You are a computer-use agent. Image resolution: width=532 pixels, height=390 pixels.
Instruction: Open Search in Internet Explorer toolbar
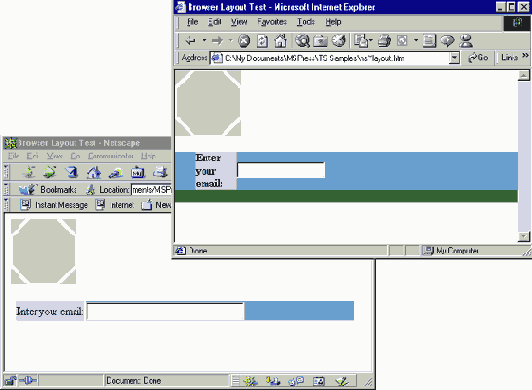coord(302,41)
